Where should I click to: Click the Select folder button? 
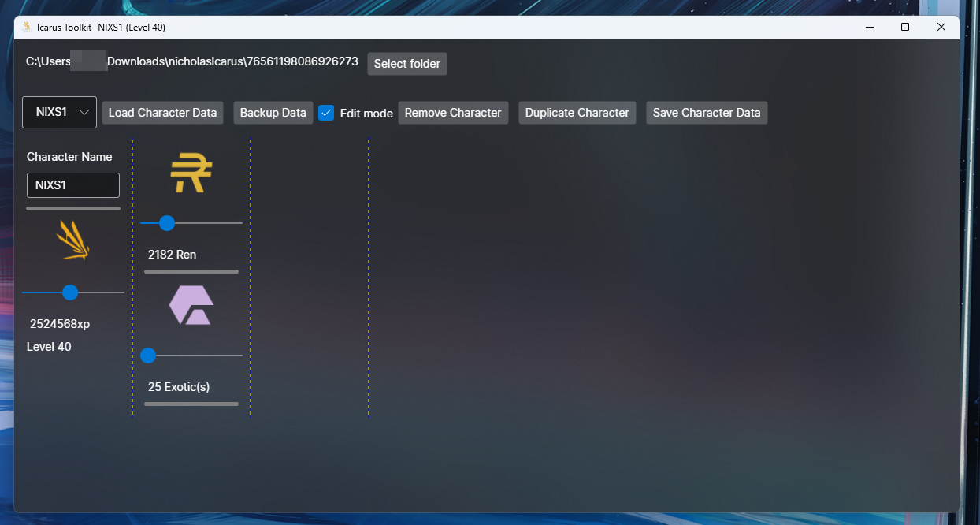pyautogui.click(x=406, y=63)
